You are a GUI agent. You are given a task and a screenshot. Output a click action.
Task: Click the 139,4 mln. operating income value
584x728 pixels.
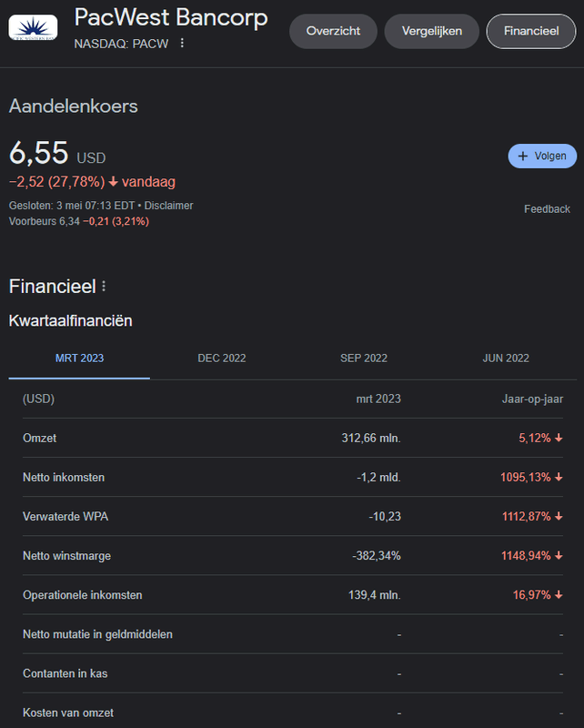375,595
